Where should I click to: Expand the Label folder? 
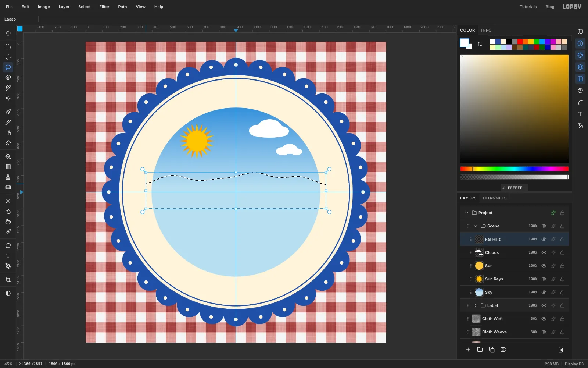476,305
